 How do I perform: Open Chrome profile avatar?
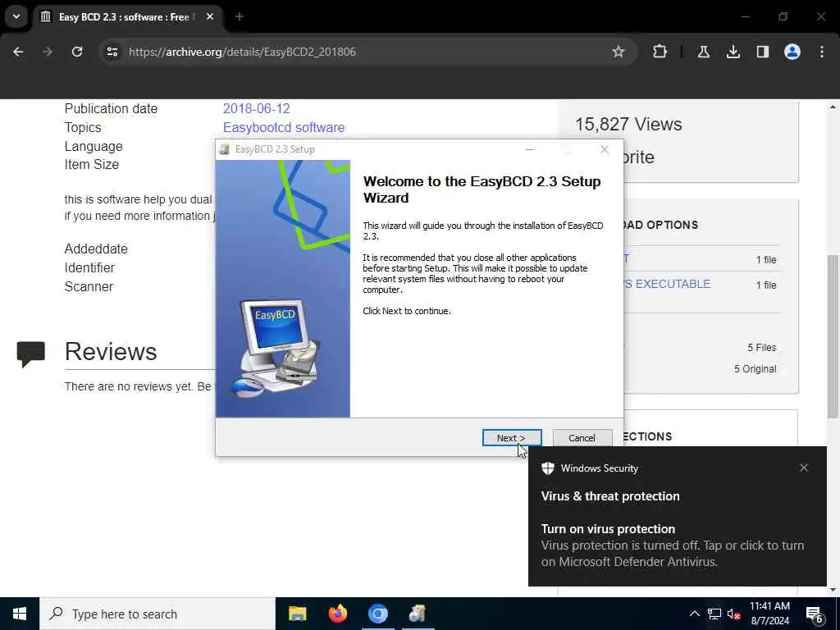[x=792, y=52]
